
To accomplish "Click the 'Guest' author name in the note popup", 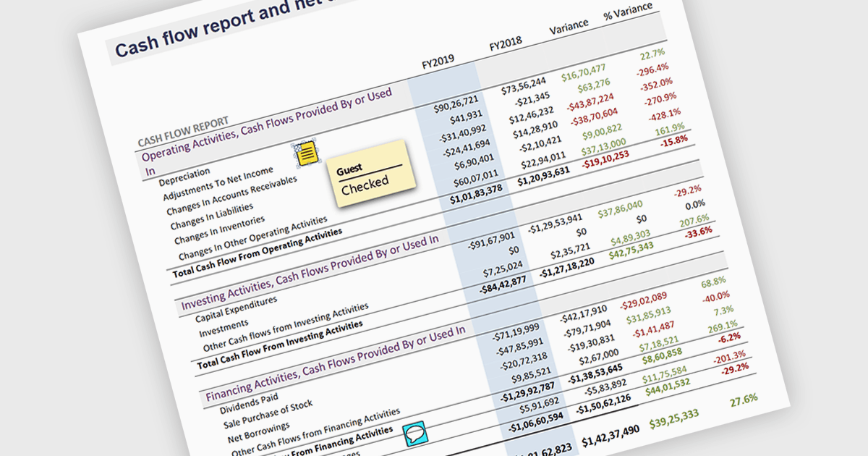I will [350, 169].
